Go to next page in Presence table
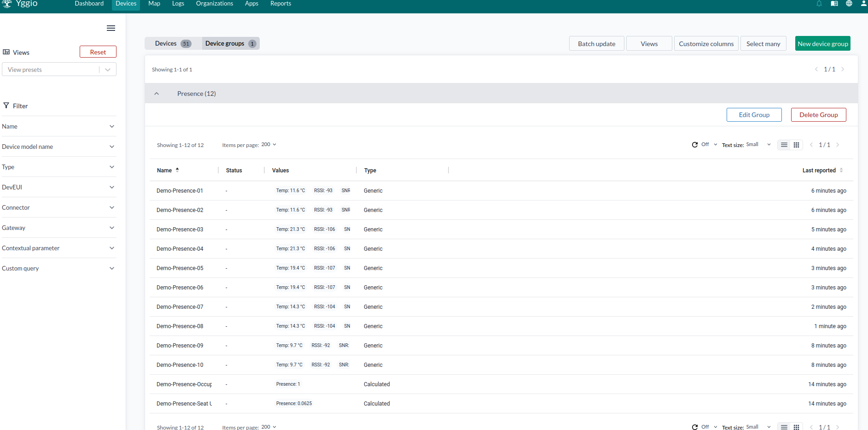The width and height of the screenshot is (868, 430). 838,145
